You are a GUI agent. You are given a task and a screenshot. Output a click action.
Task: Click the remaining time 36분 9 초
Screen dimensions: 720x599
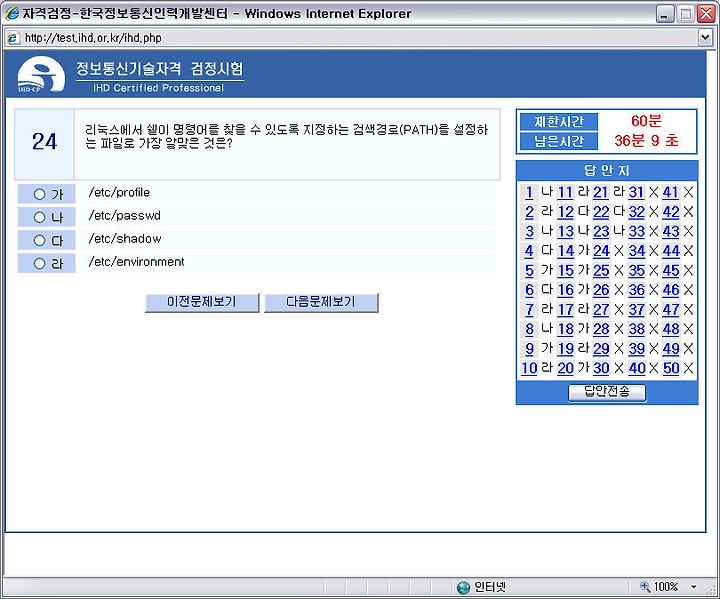(646, 141)
